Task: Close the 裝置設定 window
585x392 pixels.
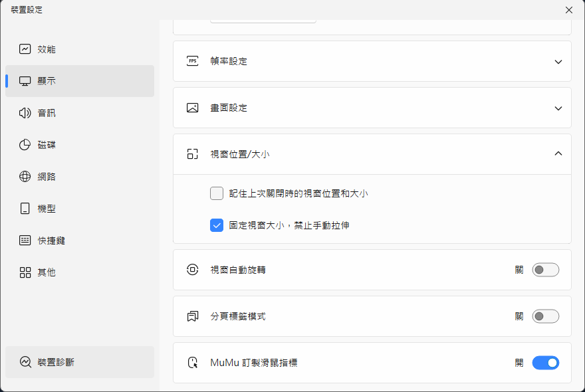Action: (x=568, y=10)
